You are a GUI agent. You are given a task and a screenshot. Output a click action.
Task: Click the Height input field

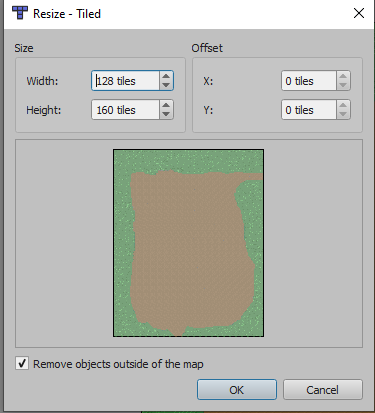pos(125,110)
